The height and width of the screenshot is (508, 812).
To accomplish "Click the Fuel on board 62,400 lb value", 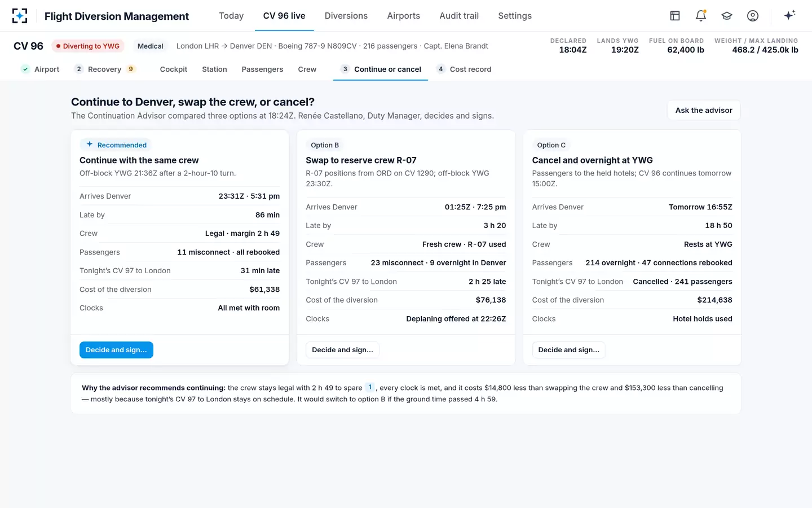I will tap(686, 50).
